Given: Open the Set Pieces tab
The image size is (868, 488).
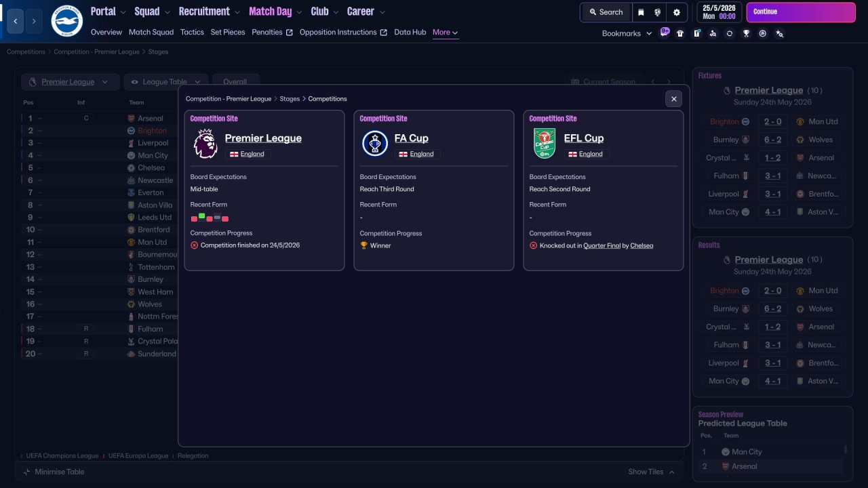Looking at the screenshot, I should tap(228, 32).
